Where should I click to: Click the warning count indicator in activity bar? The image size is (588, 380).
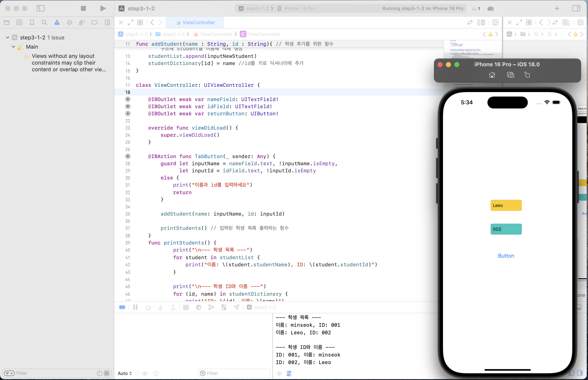click(476, 8)
